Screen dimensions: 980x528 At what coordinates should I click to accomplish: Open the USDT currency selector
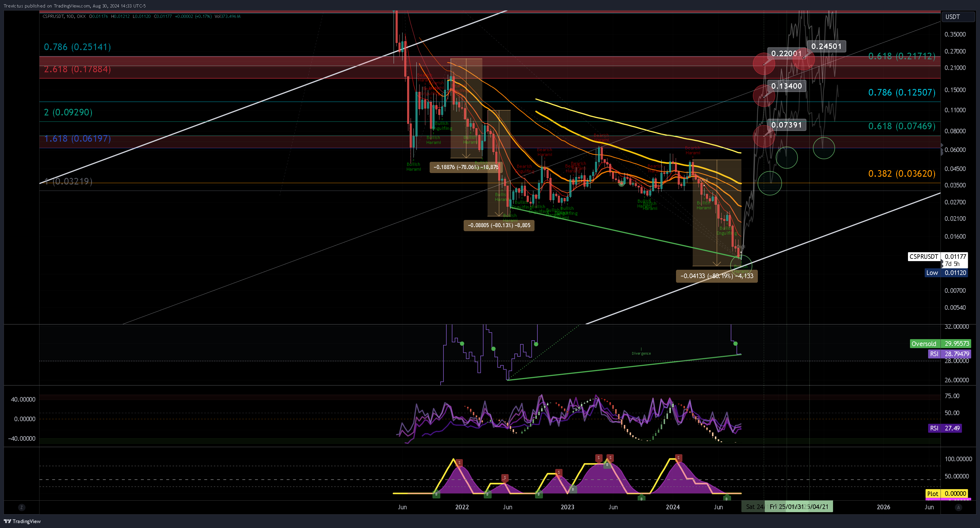tap(958, 17)
